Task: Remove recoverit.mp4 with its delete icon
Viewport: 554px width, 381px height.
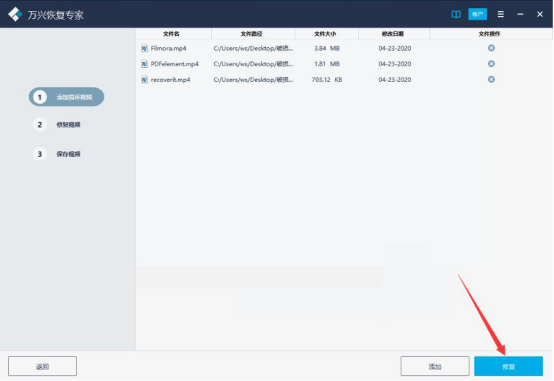Action: (x=491, y=80)
